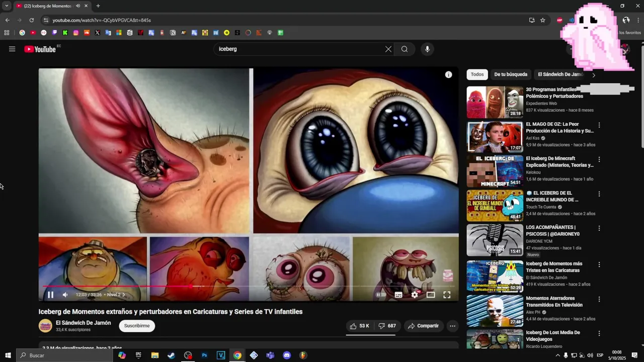Mute the video volume speaker icon
Screen dimensions: 644x362
point(65,295)
